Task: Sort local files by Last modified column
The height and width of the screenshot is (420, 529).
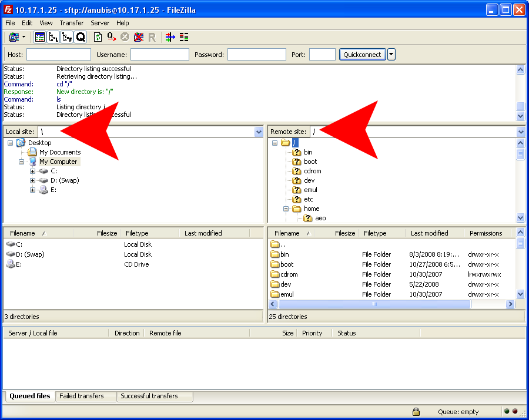Action: tap(214, 233)
